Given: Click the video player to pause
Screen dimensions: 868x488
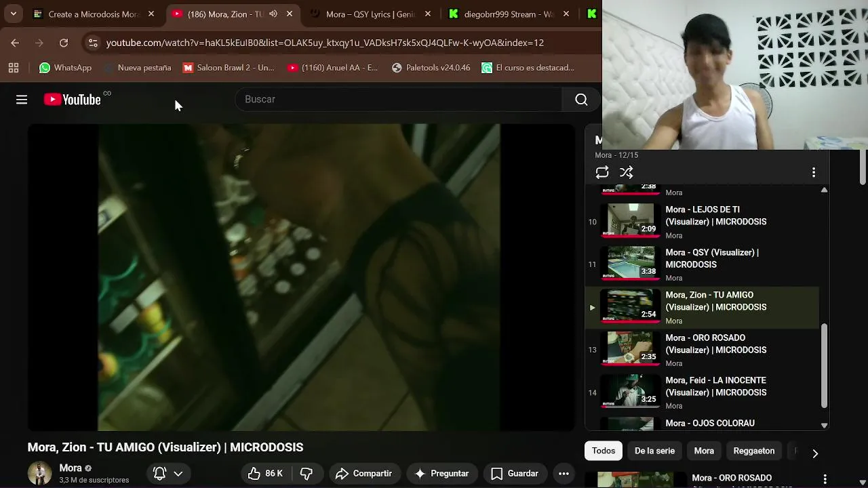Looking at the screenshot, I should pos(301,277).
